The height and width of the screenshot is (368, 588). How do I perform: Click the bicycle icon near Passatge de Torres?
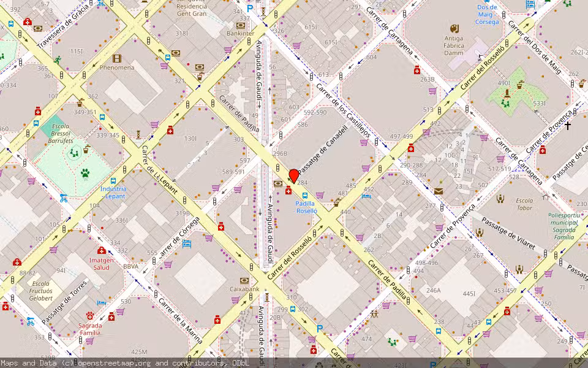31,321
